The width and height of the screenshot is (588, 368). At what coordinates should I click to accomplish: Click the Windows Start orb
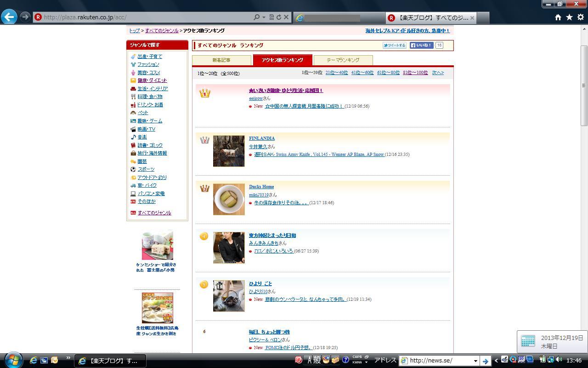[13, 360]
